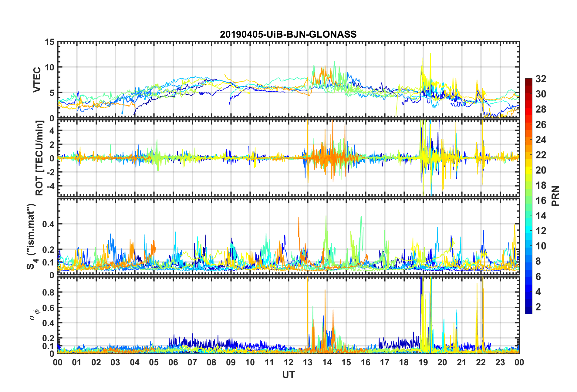Click VTEC axis tick value 10
This screenshot has height=392, width=577.
coord(49,67)
